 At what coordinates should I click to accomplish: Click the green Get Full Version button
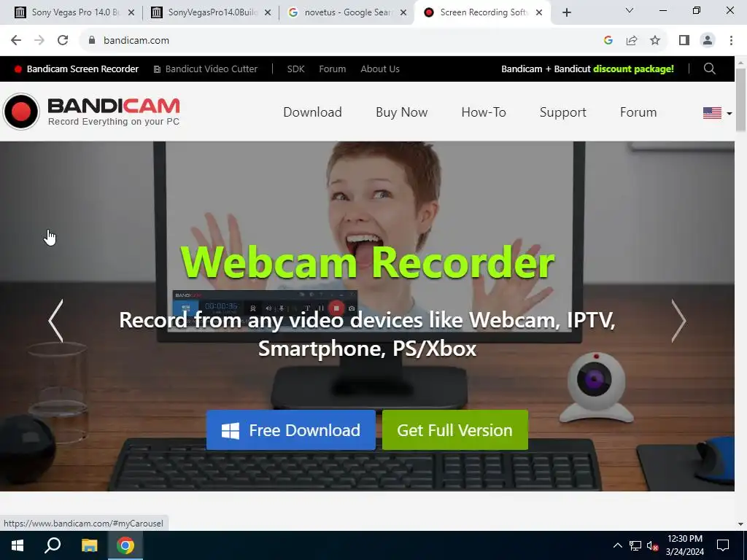(x=455, y=430)
